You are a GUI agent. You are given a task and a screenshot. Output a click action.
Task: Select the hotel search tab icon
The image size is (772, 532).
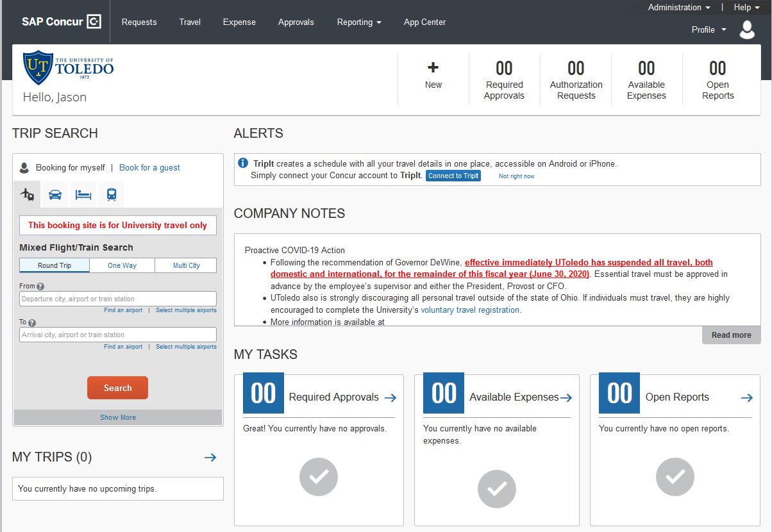(x=83, y=194)
